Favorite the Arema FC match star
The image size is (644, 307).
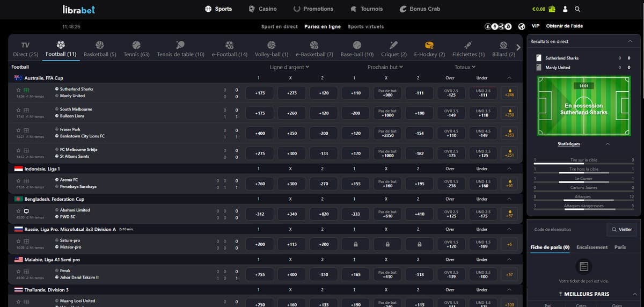tap(19, 180)
